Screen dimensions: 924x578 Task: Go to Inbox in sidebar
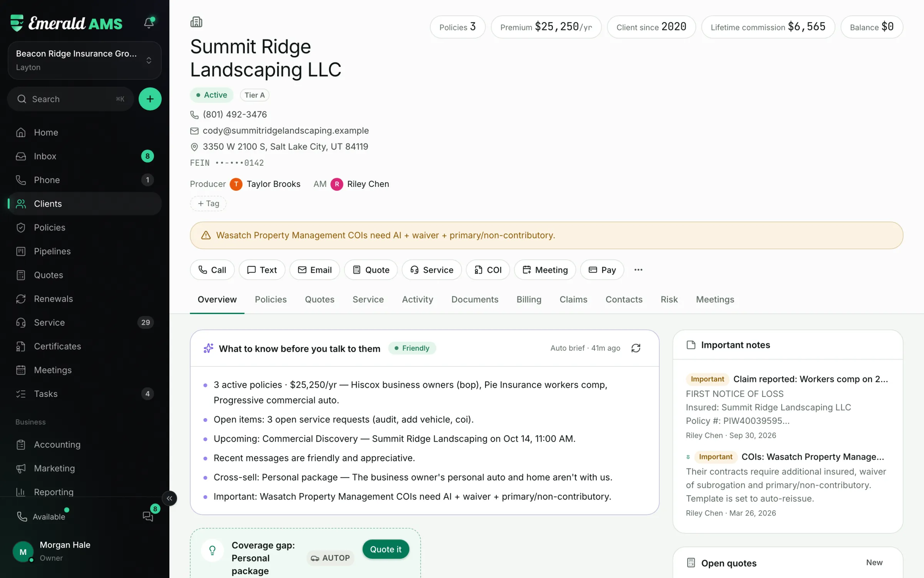point(84,156)
